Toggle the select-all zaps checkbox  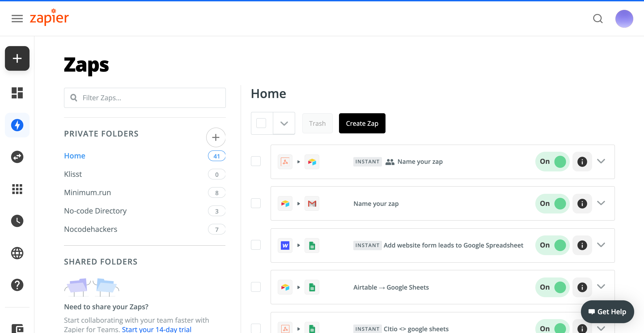click(x=261, y=123)
